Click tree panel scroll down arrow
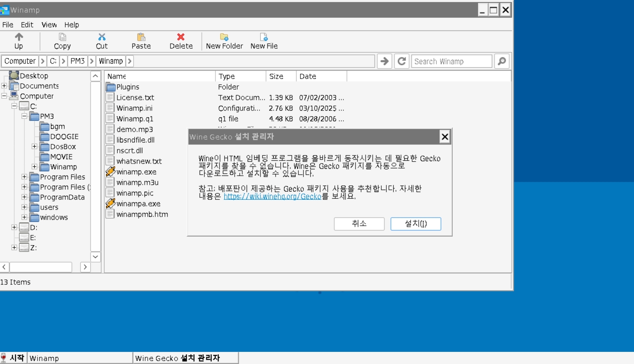The height and width of the screenshot is (364, 634). (x=95, y=257)
